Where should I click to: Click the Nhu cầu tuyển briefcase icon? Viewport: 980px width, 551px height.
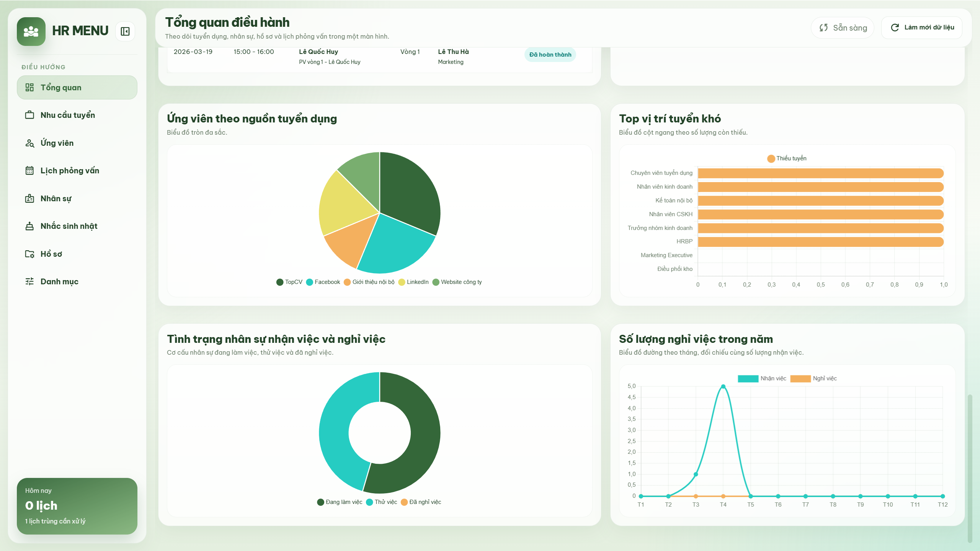tap(29, 115)
